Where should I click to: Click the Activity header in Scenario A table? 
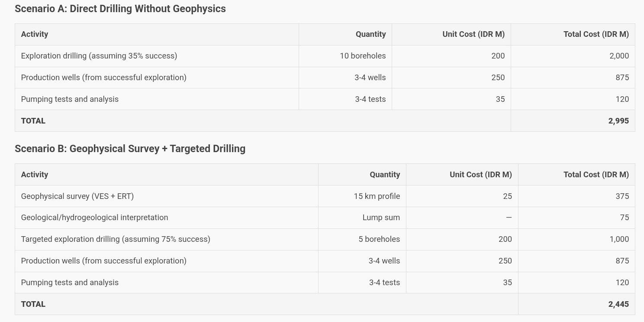pos(35,34)
